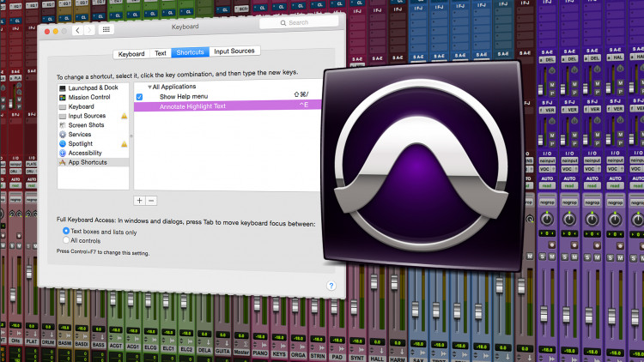
Task: Show all preferences via the grid icon
Action: pos(106,29)
